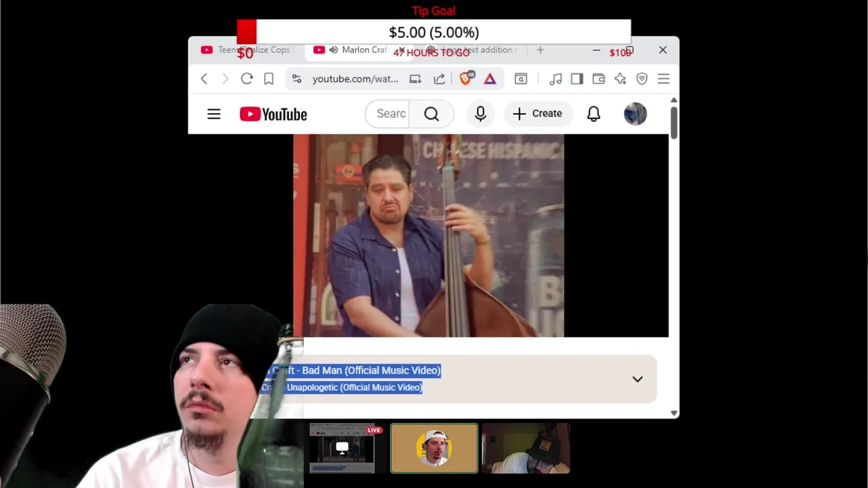Select the highlighted white cap avatar thumbnail
Image resolution: width=868 pixels, height=488 pixels.
pos(434,448)
